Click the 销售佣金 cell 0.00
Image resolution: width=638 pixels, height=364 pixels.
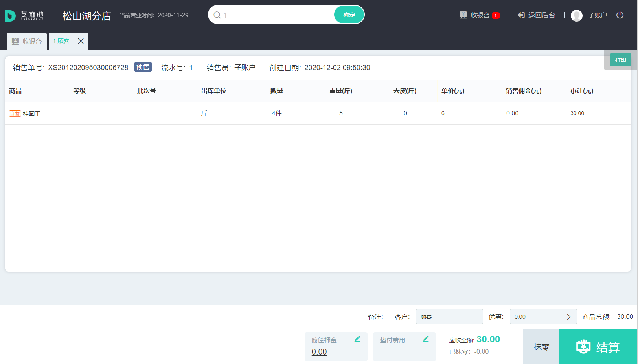coord(512,113)
